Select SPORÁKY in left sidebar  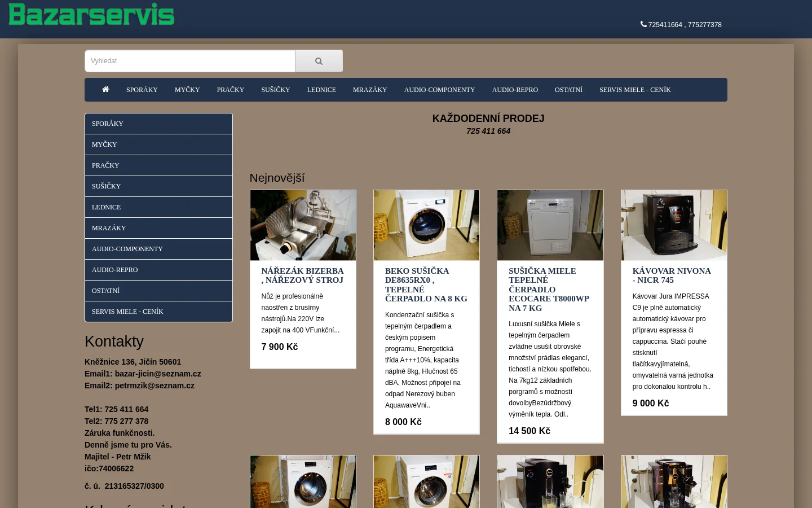[x=158, y=124]
